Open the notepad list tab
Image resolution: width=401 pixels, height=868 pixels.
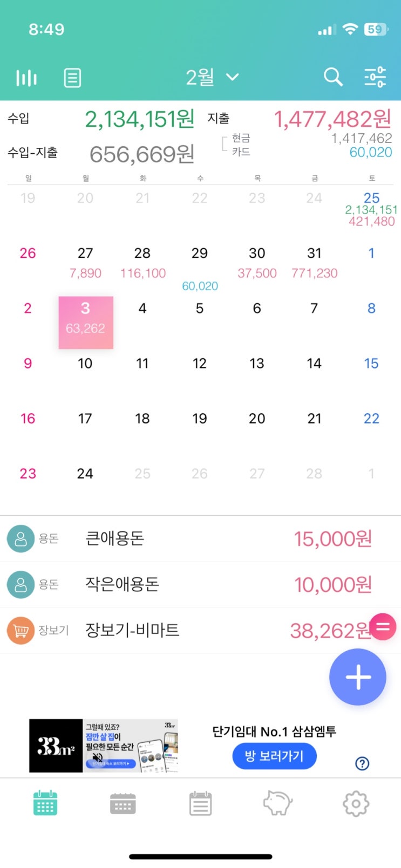200,803
